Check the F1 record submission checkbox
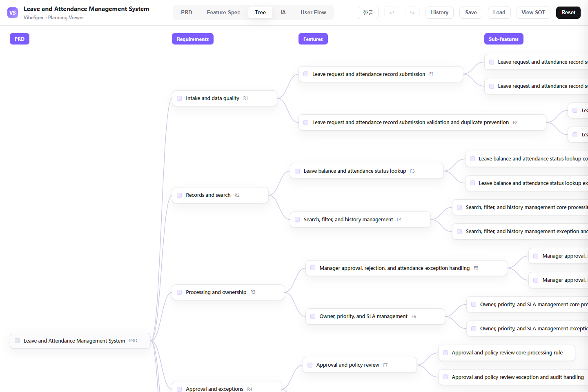 (306, 74)
